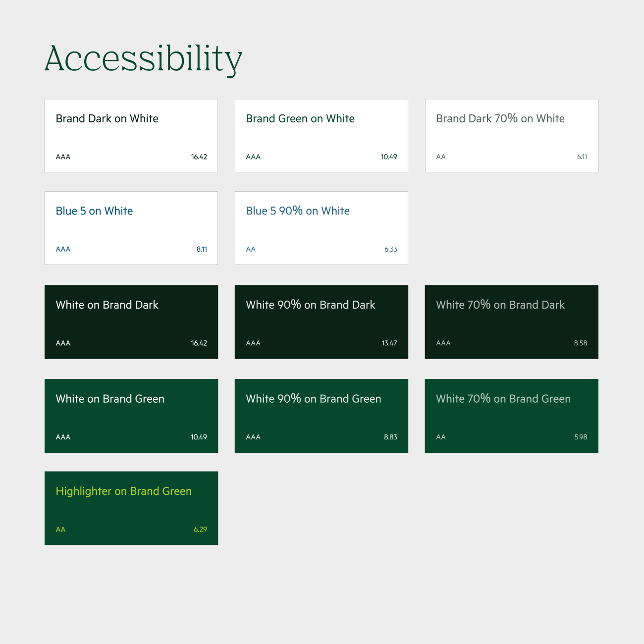
Task: Select the White 70% on Brand Dark swatch
Action: tap(511, 322)
